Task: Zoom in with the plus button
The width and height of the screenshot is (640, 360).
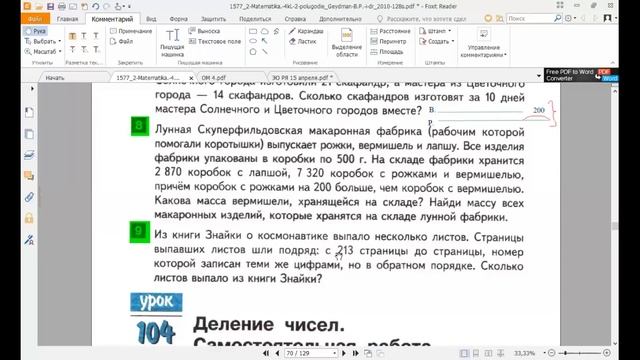Action: point(607,353)
